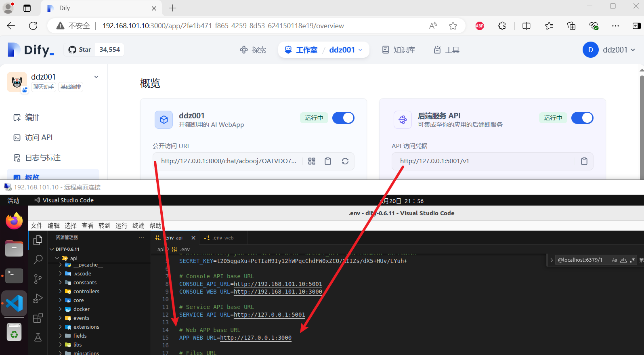
Task: Open VS Code Run and Debug icon
Action: coord(38,298)
